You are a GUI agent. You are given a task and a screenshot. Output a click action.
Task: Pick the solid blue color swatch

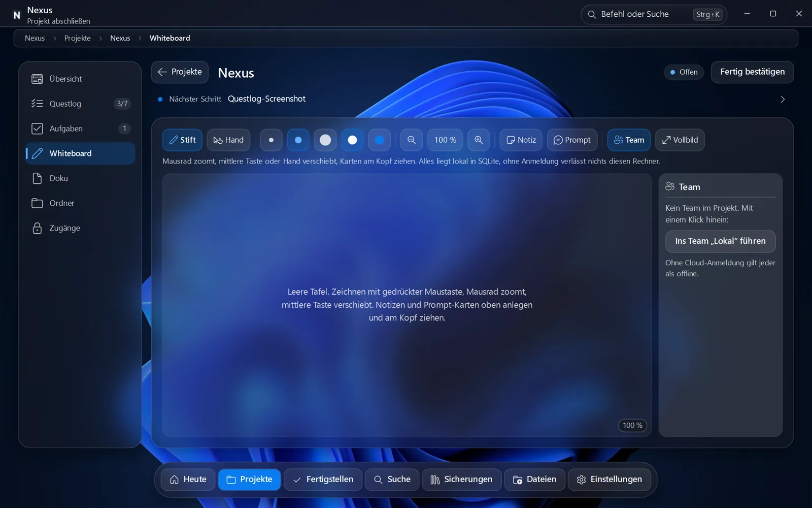pos(379,140)
